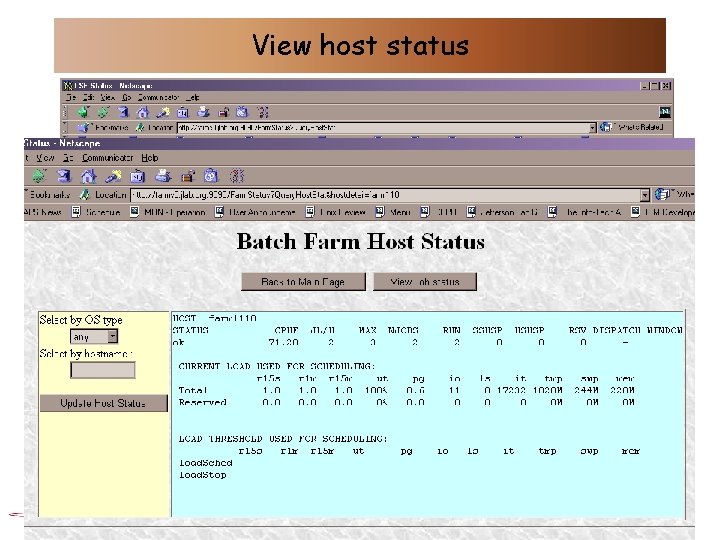Click 'Batch Farm Host Status' heading
The width and height of the screenshot is (720, 540).
pos(360,242)
